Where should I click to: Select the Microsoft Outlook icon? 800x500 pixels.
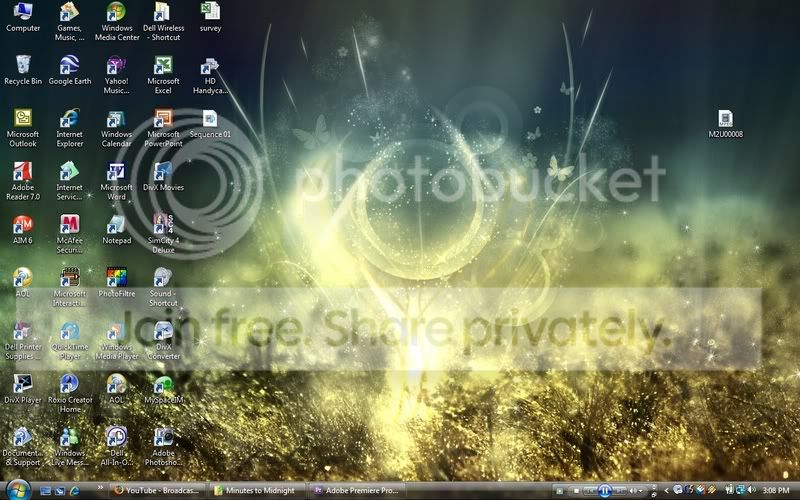(x=23, y=128)
